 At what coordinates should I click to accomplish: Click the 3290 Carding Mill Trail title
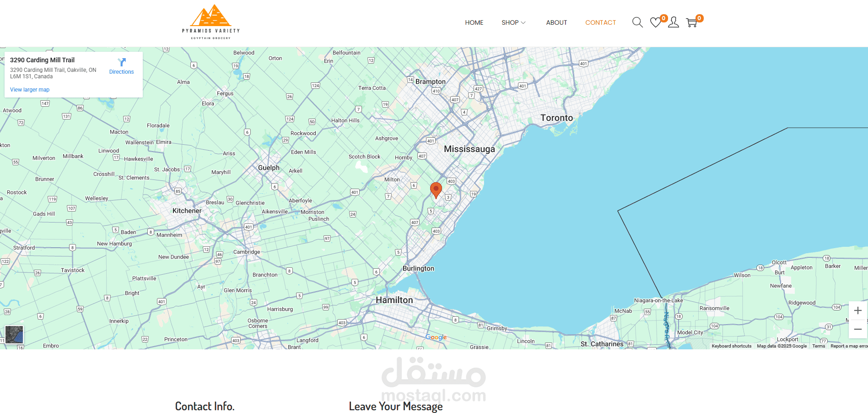[42, 60]
